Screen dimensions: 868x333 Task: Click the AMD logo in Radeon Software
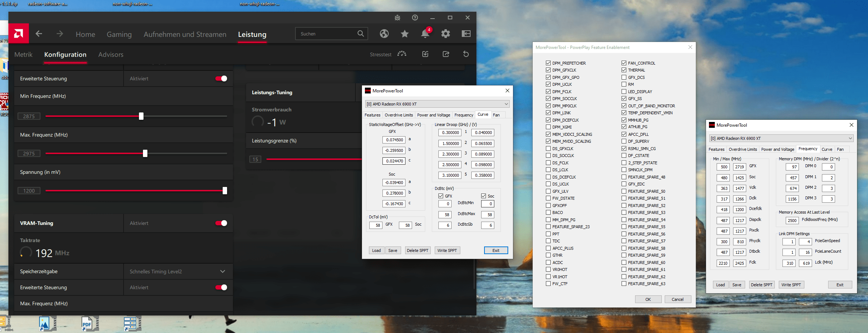pos(19,34)
